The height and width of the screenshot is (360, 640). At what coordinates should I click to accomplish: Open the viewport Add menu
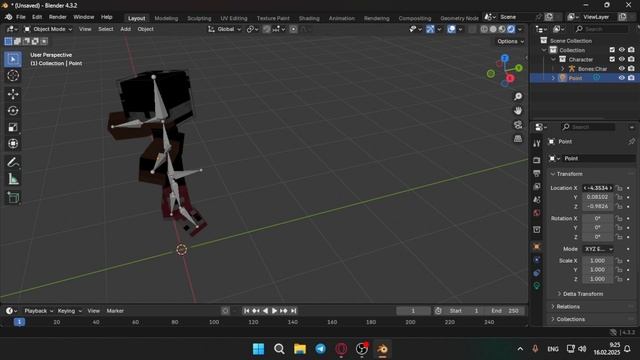coord(126,29)
